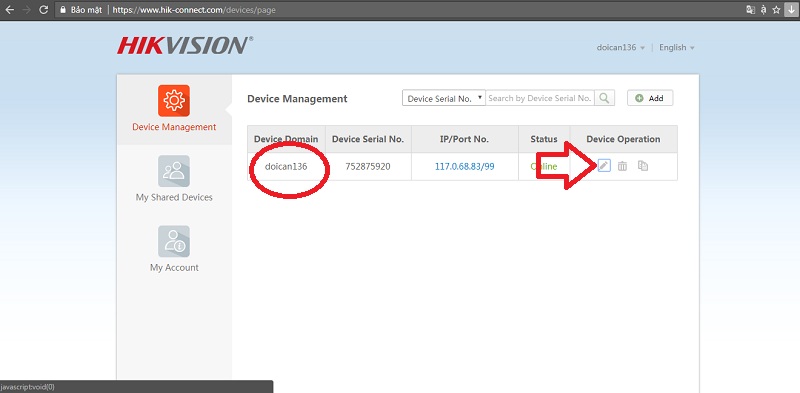Viewport: 800px width, 393px height.
Task: Open the English language dropdown
Action: point(677,47)
